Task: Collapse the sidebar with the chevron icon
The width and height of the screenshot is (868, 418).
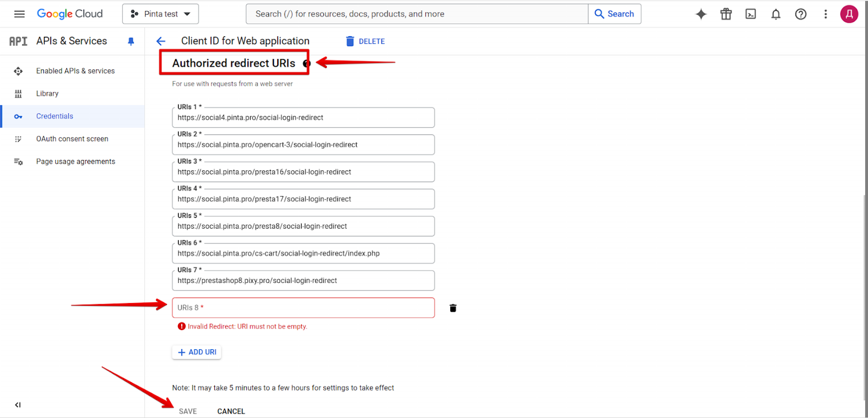Action: tap(18, 405)
